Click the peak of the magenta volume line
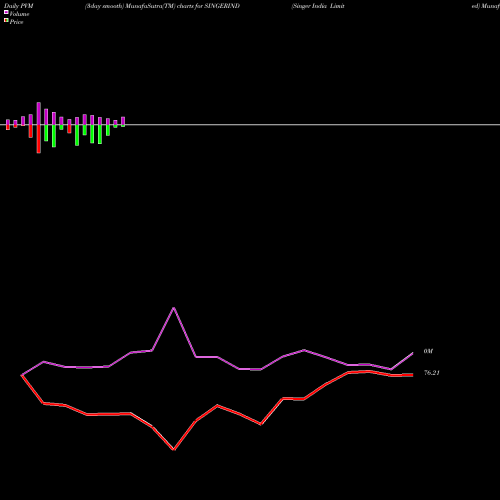 tap(174, 308)
